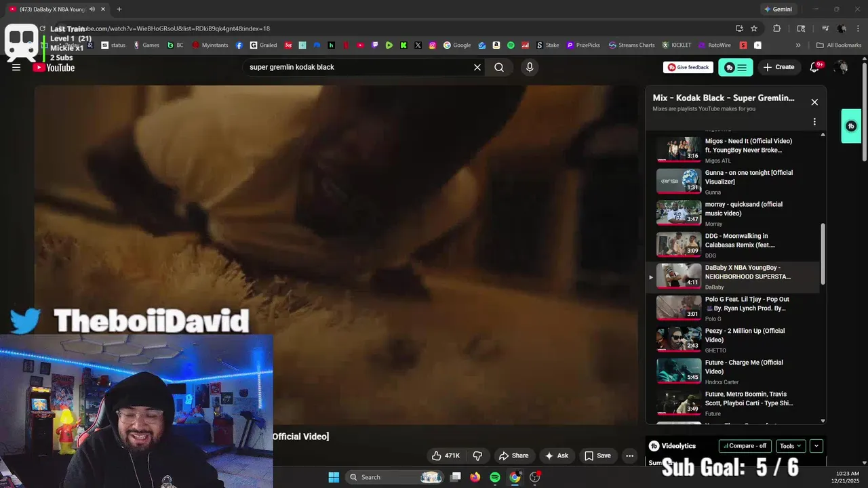Viewport: 868px width, 488px height.
Task: Open more actions ellipsis under video
Action: (x=629, y=455)
